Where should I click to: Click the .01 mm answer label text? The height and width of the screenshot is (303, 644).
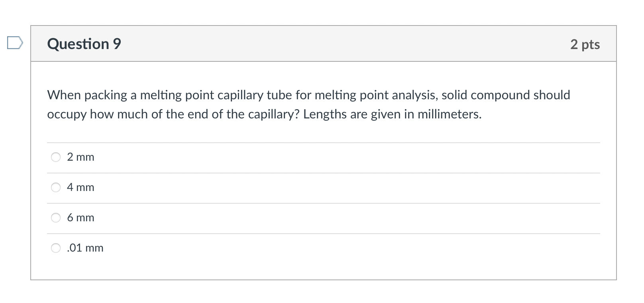pyautogui.click(x=85, y=248)
